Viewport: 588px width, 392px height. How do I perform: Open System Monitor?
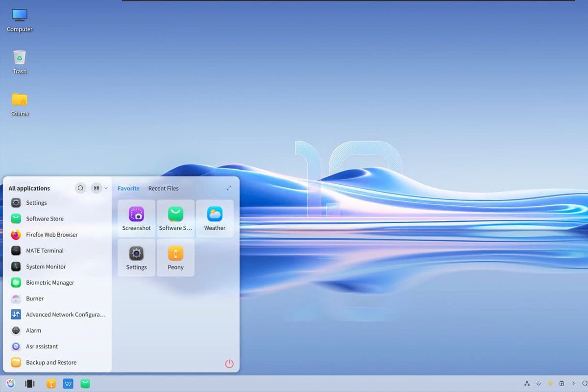58,267
